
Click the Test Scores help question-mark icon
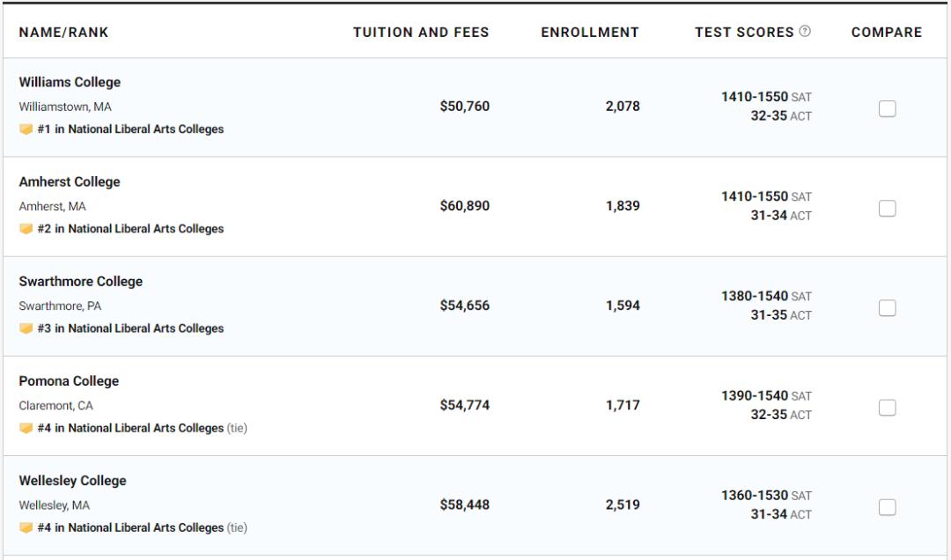pos(805,32)
